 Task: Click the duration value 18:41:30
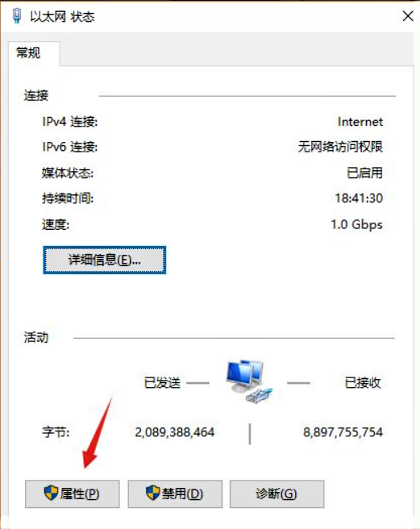359,198
